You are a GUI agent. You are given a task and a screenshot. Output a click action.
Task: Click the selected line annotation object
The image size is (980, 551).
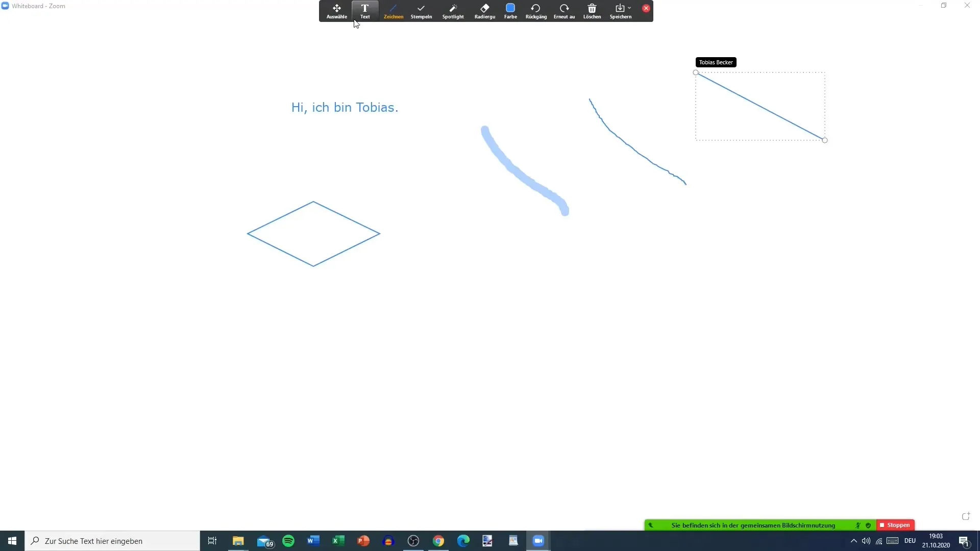tap(760, 106)
